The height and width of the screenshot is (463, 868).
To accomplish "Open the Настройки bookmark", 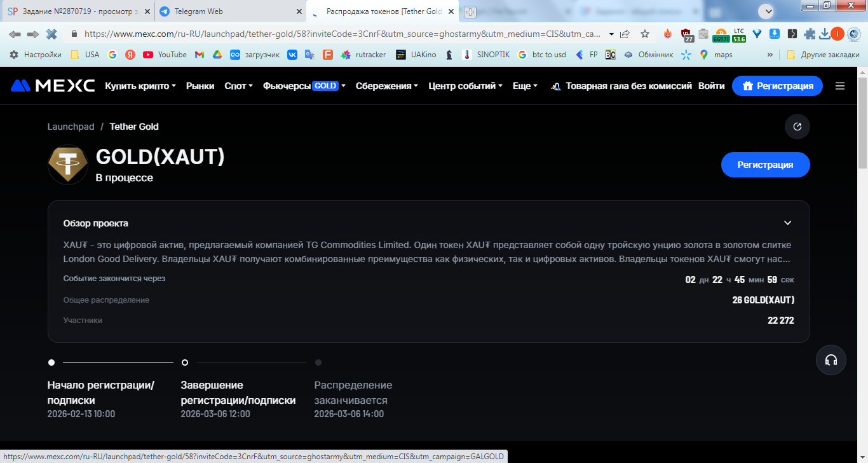I will [x=35, y=55].
